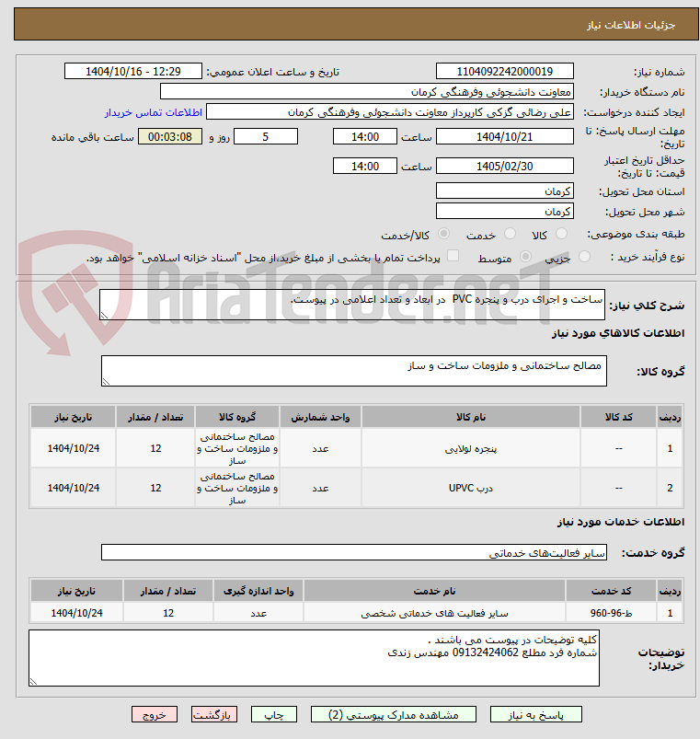Click quantity 12 in services table row
Screen dimensions: 700x739
tap(168, 613)
